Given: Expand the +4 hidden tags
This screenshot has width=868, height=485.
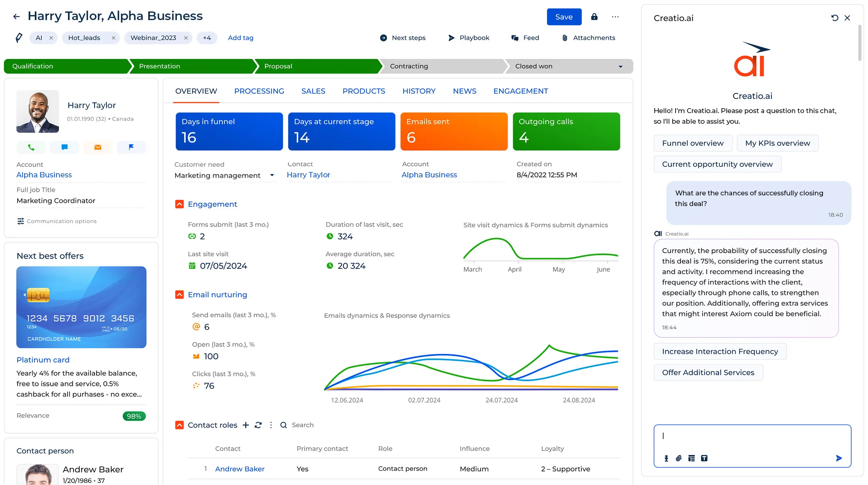Looking at the screenshot, I should [x=207, y=38].
